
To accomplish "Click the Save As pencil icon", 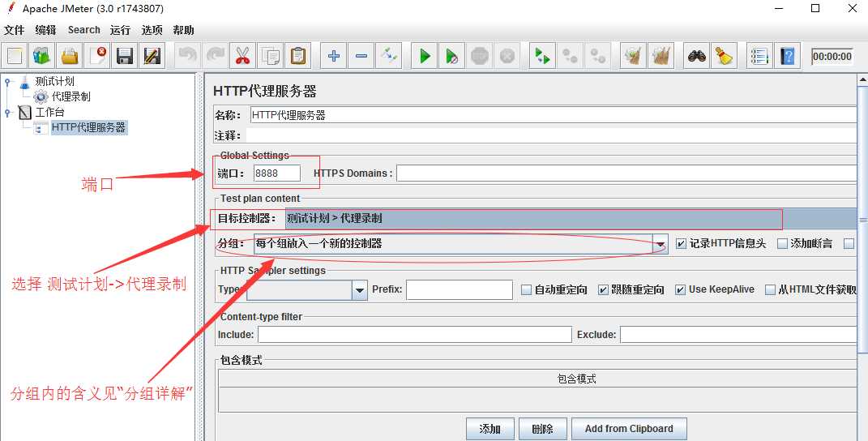I will (152, 56).
